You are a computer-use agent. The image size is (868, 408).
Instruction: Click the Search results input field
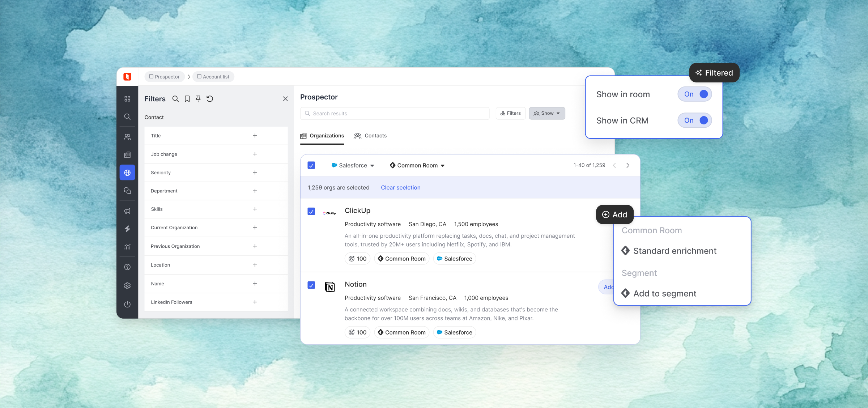point(395,113)
